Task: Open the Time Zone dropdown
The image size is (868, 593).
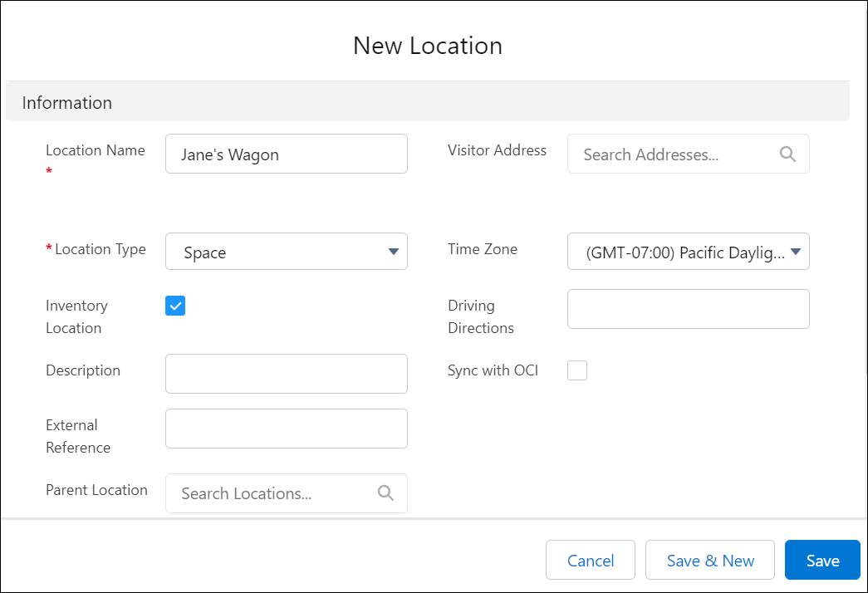Action: pos(688,252)
